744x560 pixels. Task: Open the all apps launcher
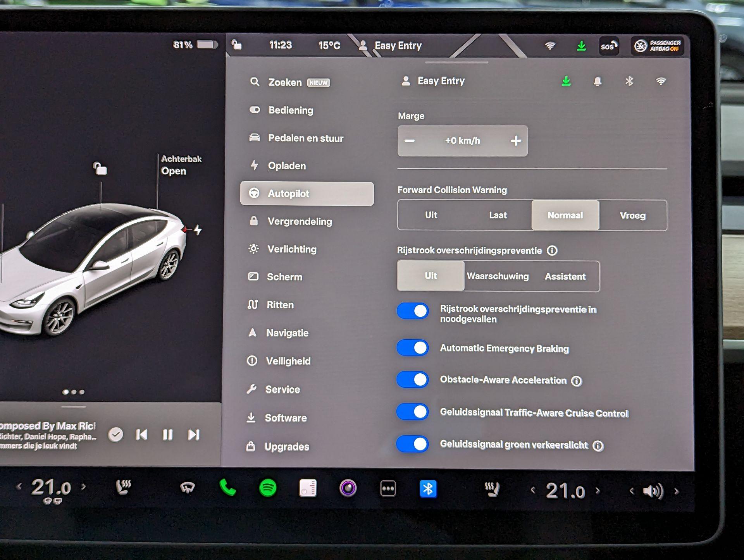click(388, 488)
